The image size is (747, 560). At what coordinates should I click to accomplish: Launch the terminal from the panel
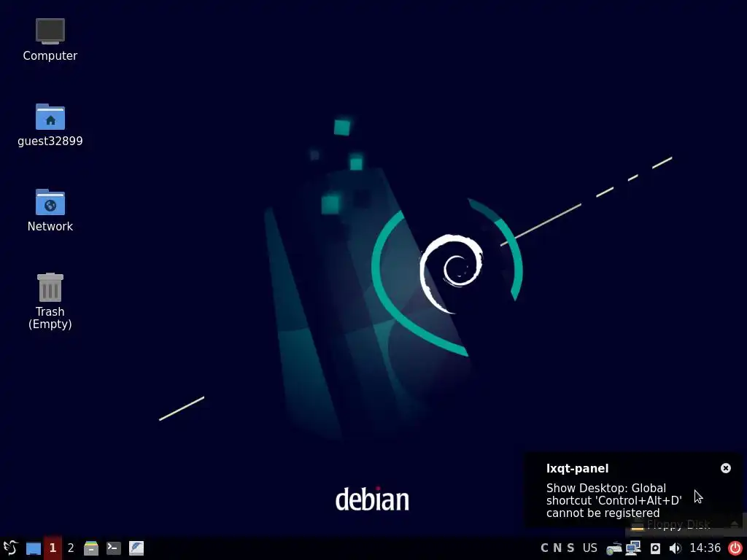(113, 548)
